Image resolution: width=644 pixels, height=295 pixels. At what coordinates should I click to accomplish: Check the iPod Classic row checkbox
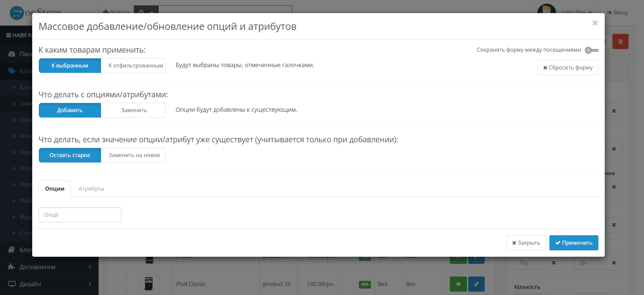(x=120, y=284)
